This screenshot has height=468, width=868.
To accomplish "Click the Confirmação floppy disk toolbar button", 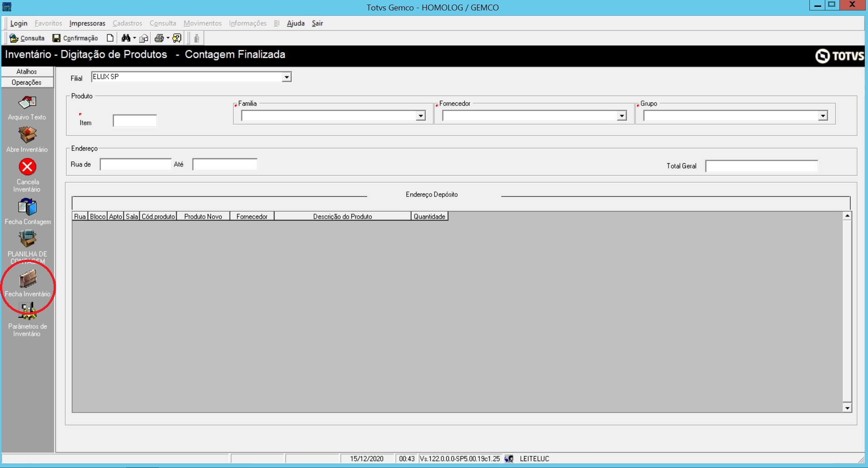I will point(75,38).
